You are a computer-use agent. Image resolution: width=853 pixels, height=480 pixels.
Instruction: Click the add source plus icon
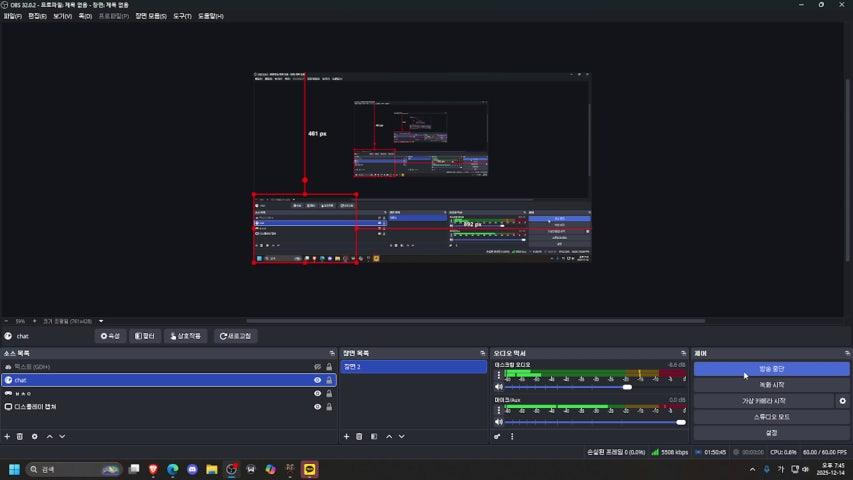[x=7, y=436]
